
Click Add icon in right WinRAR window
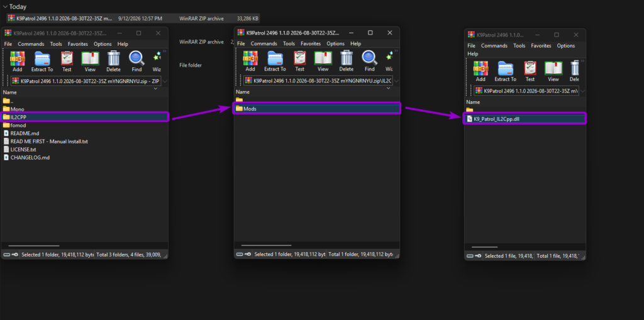point(480,71)
